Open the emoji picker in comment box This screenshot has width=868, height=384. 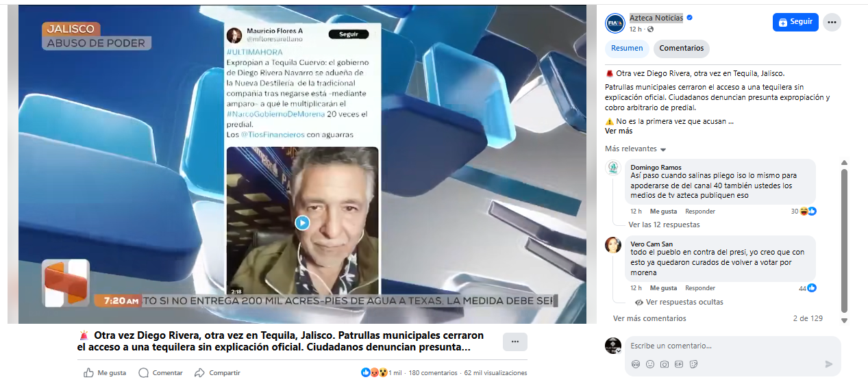[x=650, y=364]
